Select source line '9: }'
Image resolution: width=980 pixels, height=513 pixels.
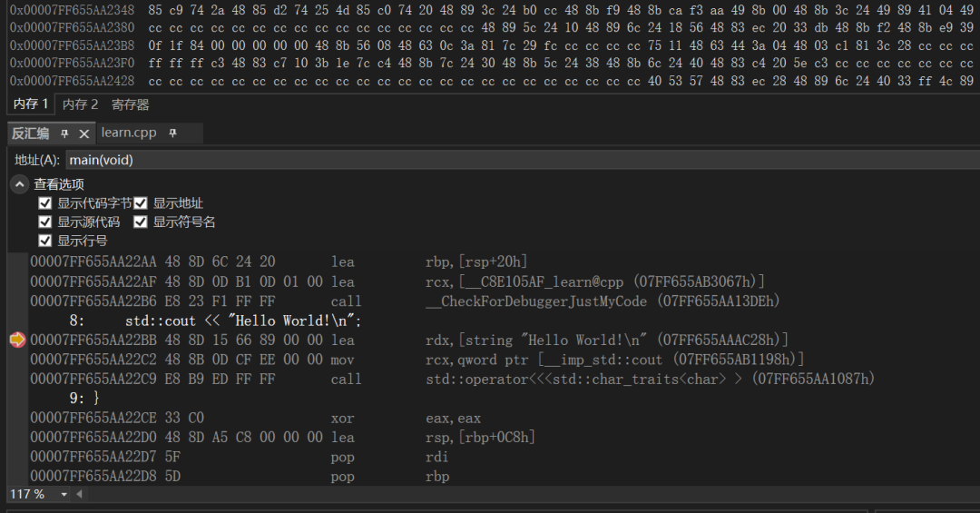84,398
